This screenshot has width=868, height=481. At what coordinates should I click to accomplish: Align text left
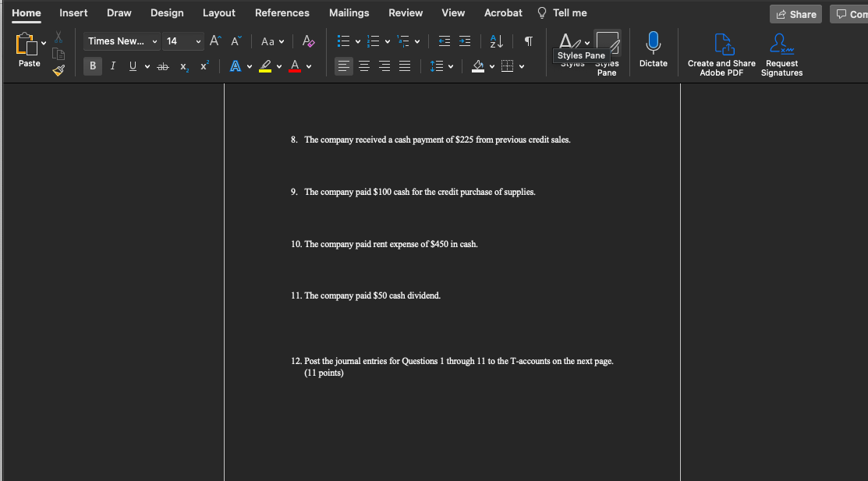(344, 65)
